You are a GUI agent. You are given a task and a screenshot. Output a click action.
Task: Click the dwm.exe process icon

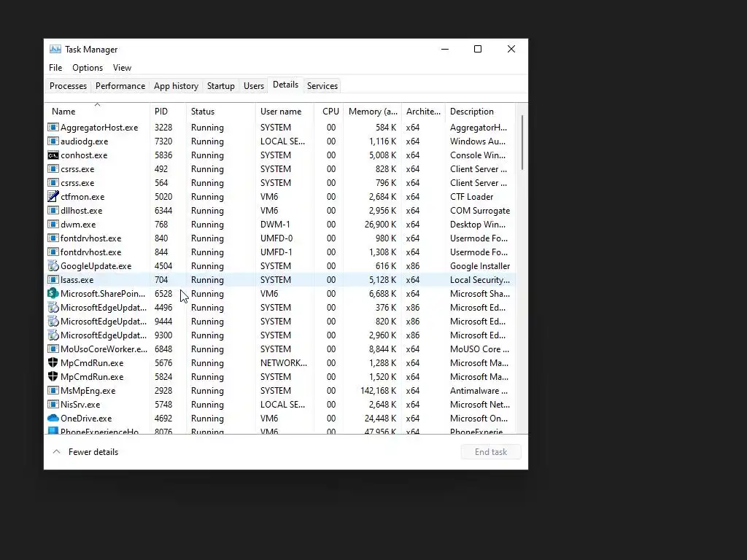53,224
